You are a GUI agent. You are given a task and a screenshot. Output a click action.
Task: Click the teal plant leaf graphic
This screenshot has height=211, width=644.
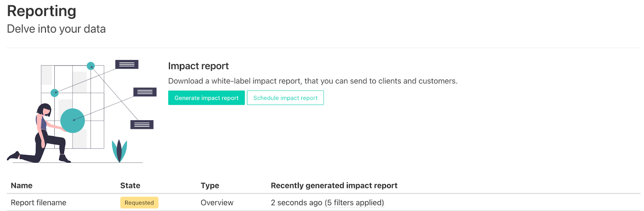119,150
